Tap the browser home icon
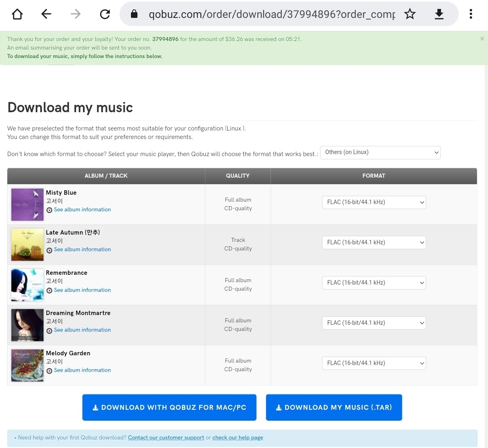This screenshot has height=448, width=488. pyautogui.click(x=17, y=14)
